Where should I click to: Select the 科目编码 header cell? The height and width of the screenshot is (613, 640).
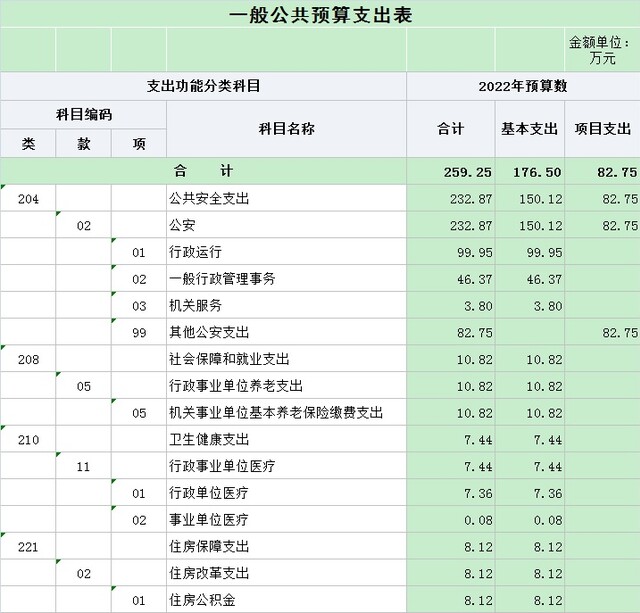(x=83, y=115)
